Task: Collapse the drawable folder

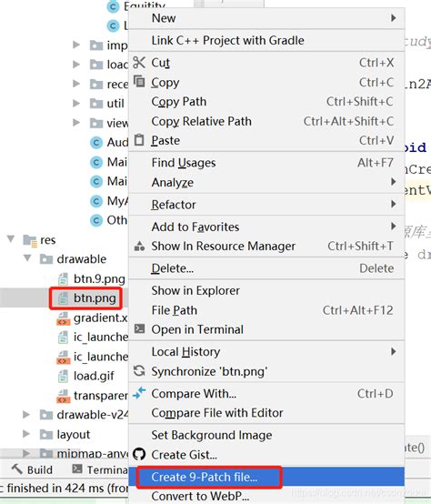Action: pyautogui.click(x=27, y=257)
